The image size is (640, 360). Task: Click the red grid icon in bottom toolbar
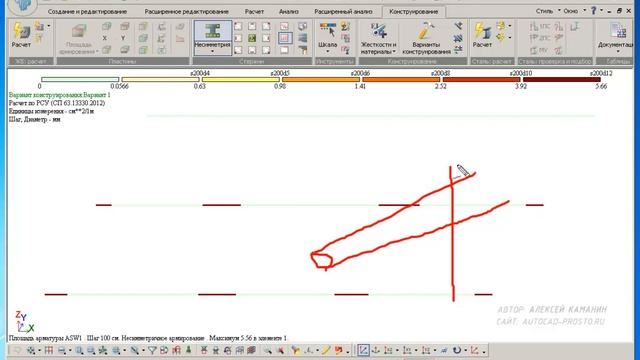(x=49, y=350)
